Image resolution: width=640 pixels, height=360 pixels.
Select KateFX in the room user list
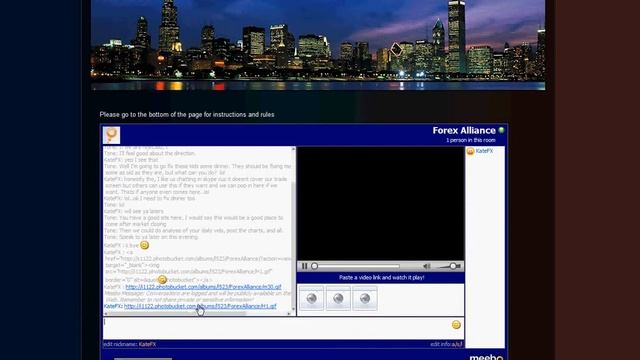(484, 151)
